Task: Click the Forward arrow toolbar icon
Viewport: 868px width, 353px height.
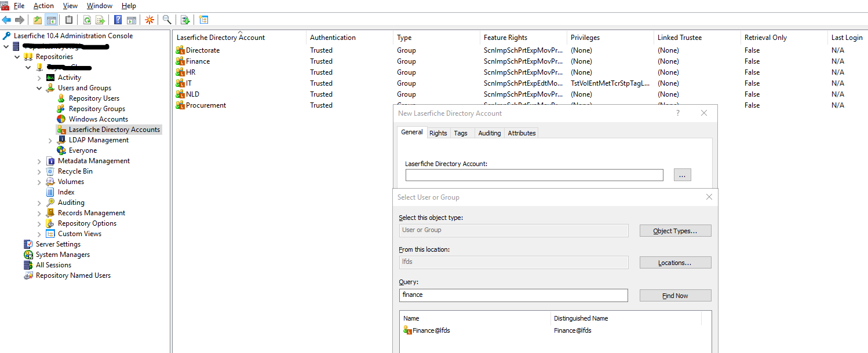Action: [x=20, y=20]
